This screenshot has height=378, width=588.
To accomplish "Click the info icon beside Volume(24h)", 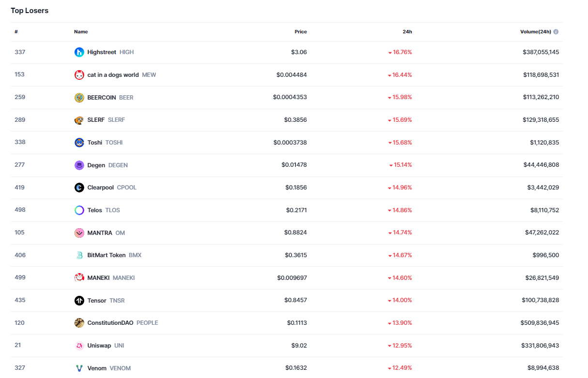I will [x=556, y=32].
